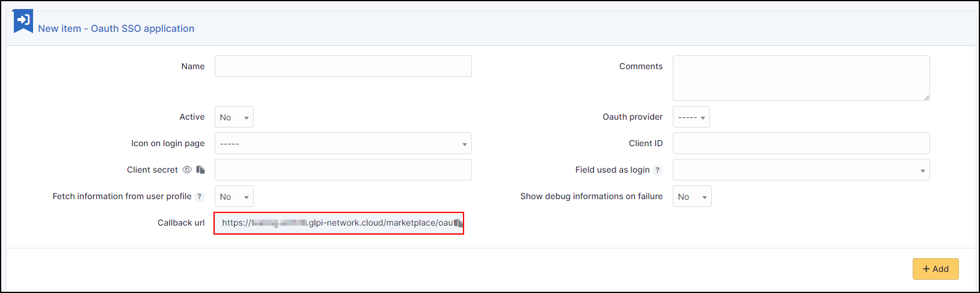Image resolution: width=980 pixels, height=293 pixels.
Task: Click the New item - Oauth SSO application title
Action: [116, 28]
